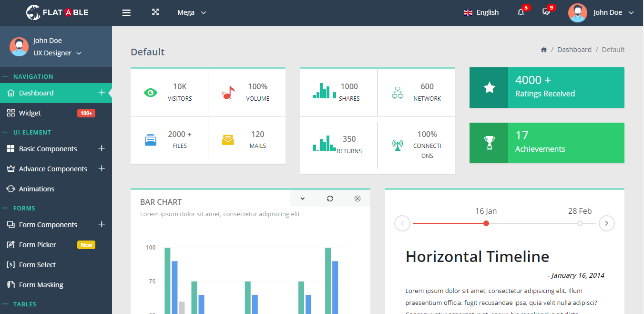Select the 28 Feb timeline point
Viewport: 644px width, 314px height.
coord(580,223)
